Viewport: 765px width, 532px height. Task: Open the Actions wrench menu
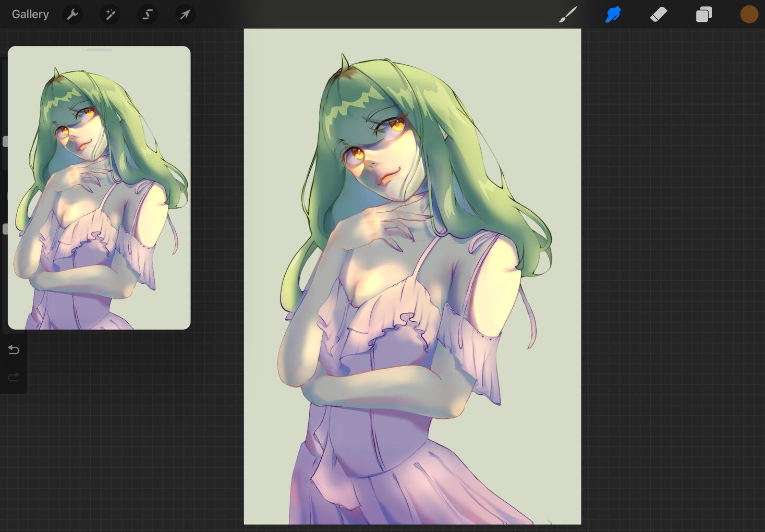point(72,14)
